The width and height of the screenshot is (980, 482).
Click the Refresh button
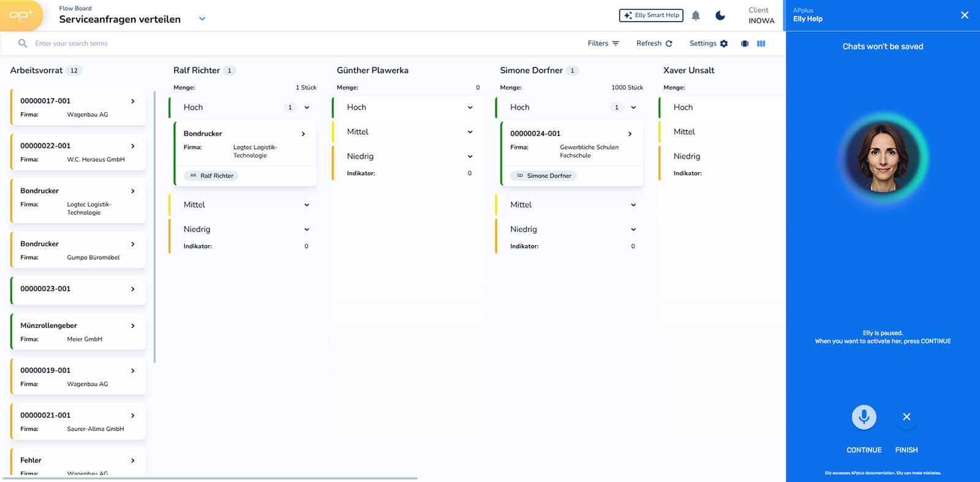point(654,43)
